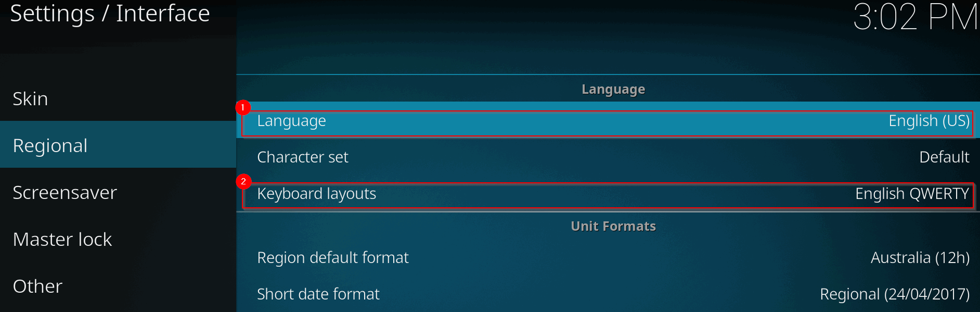Click the Unit Formats section header

[x=613, y=226]
